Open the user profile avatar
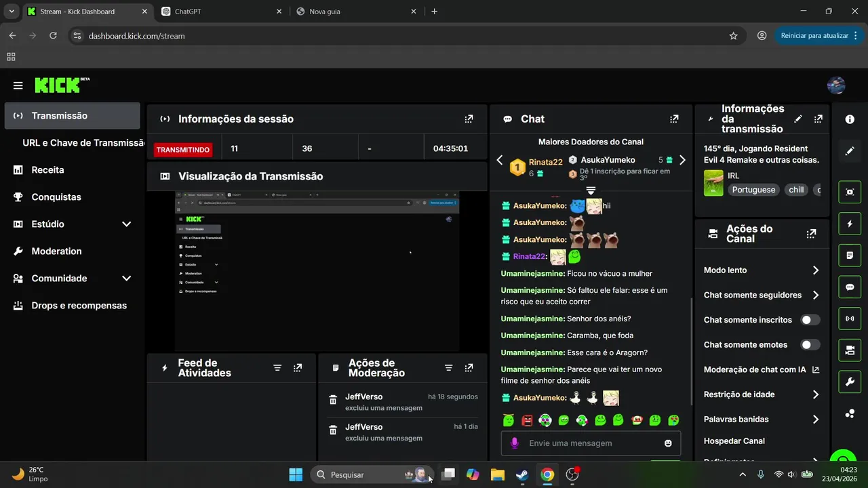Viewport: 868px width, 488px height. (x=836, y=85)
